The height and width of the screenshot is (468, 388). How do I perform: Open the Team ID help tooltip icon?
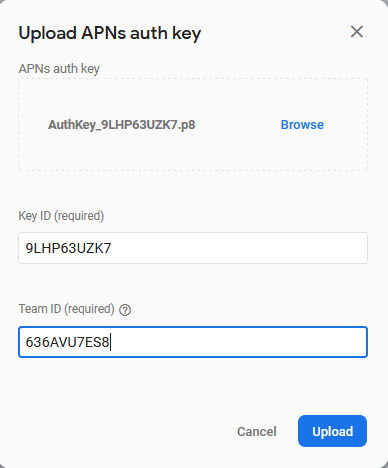click(125, 310)
